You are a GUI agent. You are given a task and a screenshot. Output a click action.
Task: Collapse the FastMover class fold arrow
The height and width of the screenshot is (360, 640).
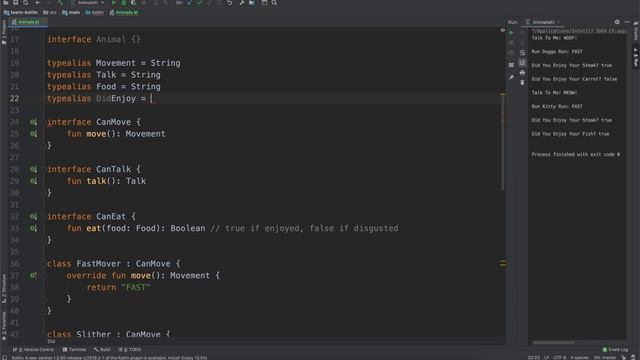(x=43, y=264)
